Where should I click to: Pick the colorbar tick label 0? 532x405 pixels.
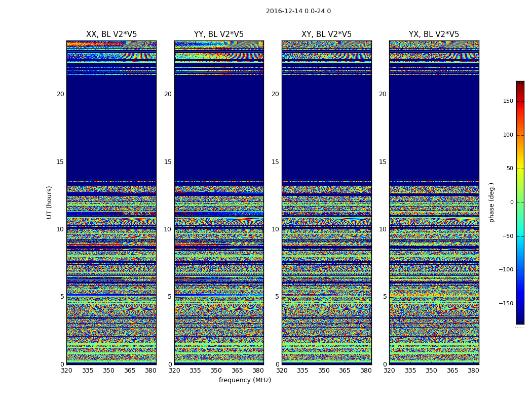pyautogui.click(x=511, y=202)
